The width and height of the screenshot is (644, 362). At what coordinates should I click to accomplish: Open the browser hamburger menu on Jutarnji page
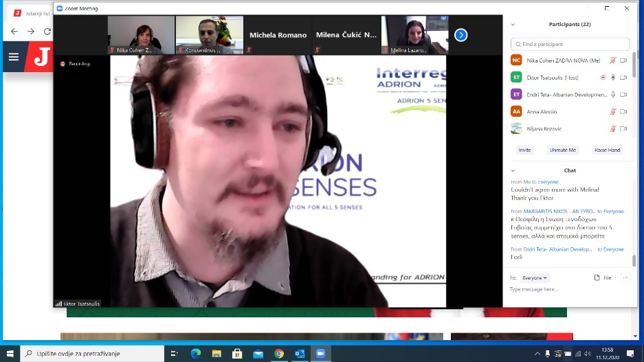[14, 56]
